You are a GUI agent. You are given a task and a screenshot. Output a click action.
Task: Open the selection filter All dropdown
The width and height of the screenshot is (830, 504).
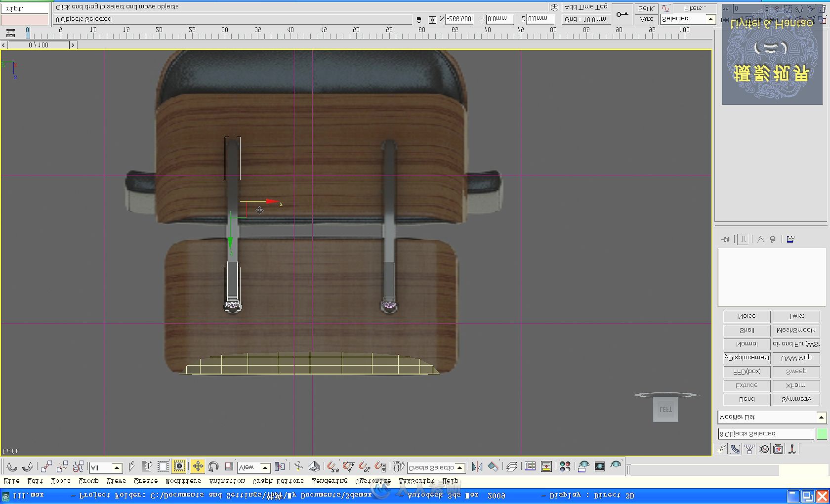(x=106, y=467)
